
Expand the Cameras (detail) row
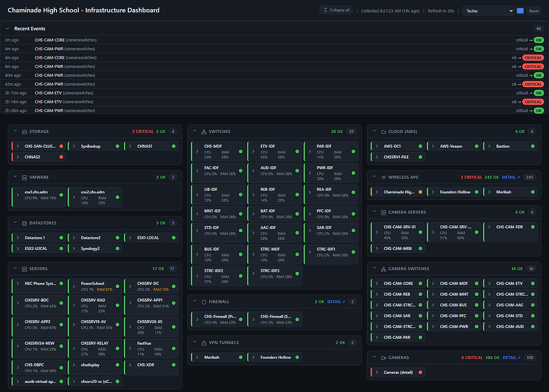(376, 372)
